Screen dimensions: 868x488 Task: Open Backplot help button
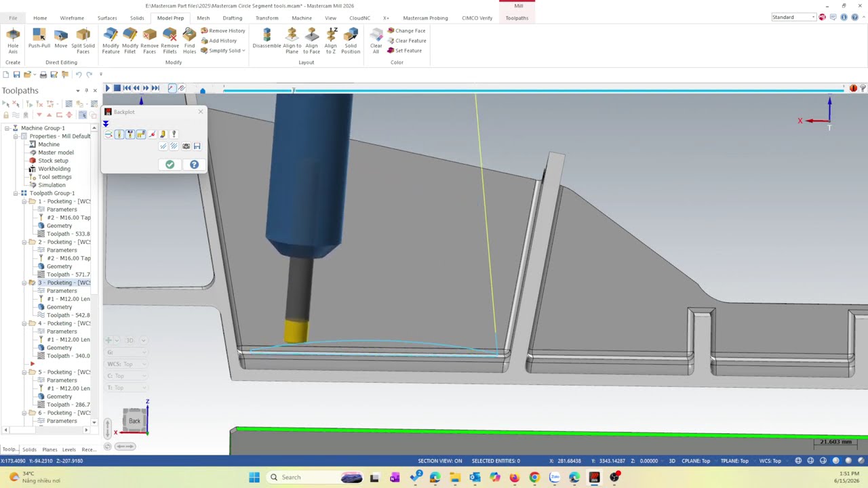pos(194,165)
